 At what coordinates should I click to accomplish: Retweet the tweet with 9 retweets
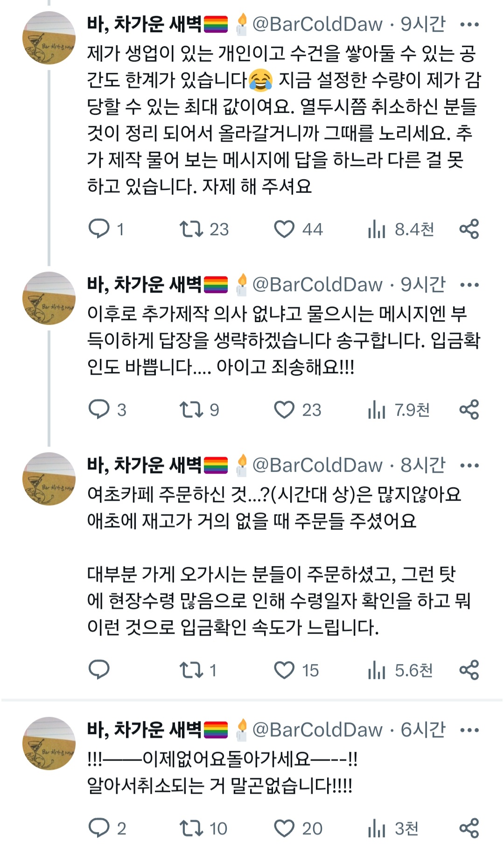tap(191, 409)
